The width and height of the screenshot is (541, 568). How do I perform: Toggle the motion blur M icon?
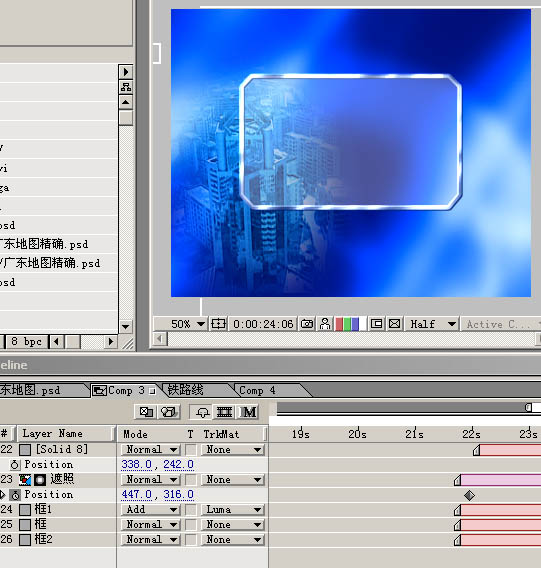[x=248, y=412]
